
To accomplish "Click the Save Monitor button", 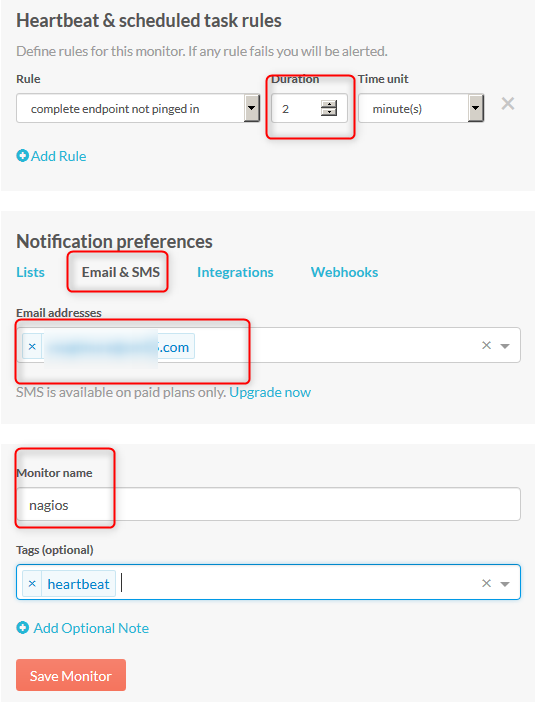I will [x=71, y=675].
